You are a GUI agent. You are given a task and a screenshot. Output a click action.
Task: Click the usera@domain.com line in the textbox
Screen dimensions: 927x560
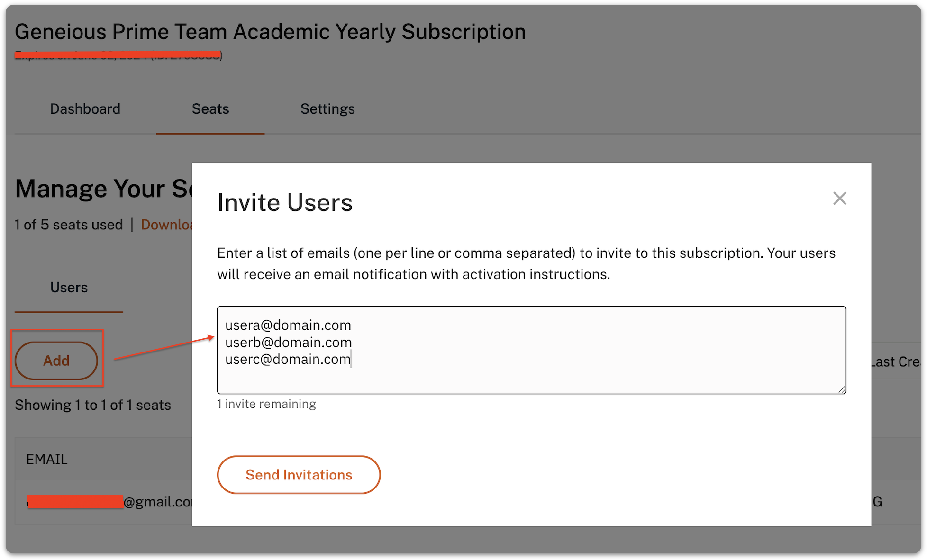pyautogui.click(x=288, y=325)
